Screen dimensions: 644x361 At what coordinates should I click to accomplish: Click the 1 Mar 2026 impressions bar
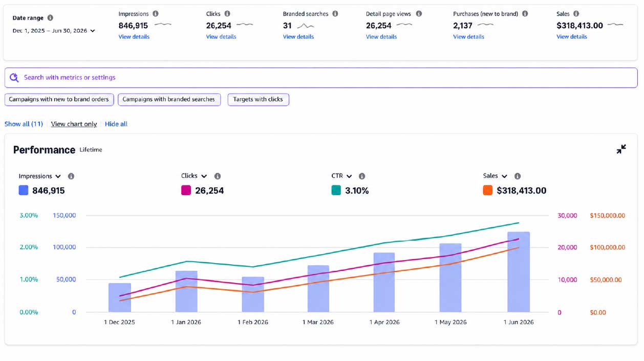(318, 289)
